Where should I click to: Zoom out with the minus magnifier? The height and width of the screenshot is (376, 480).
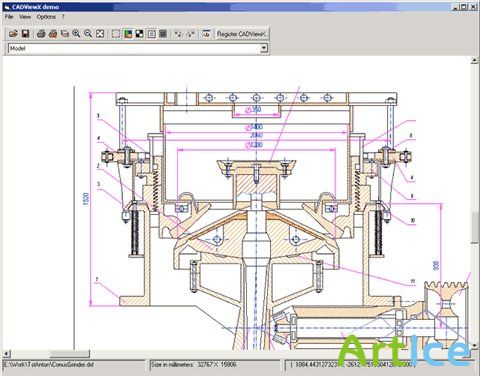tap(88, 34)
